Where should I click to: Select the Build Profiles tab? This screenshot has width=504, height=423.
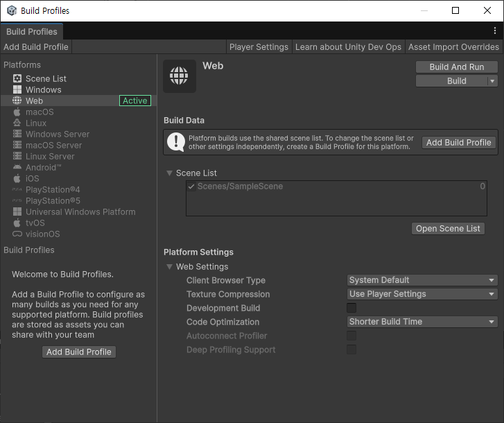click(31, 31)
